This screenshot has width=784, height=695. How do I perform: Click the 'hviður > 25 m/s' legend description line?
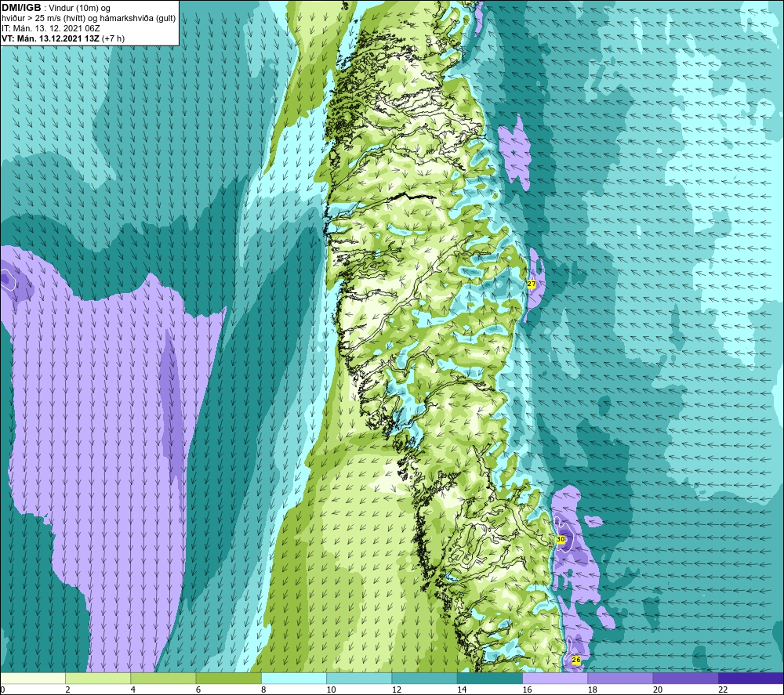coord(89,19)
